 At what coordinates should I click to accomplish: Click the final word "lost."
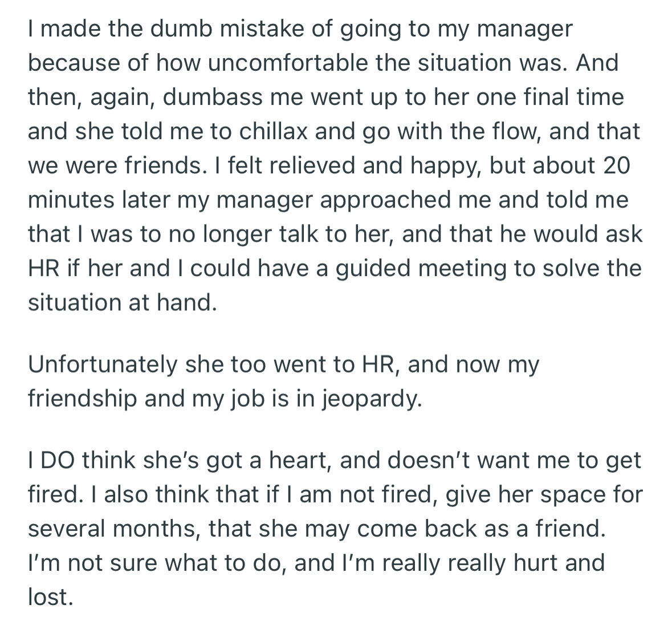pyautogui.click(x=51, y=598)
